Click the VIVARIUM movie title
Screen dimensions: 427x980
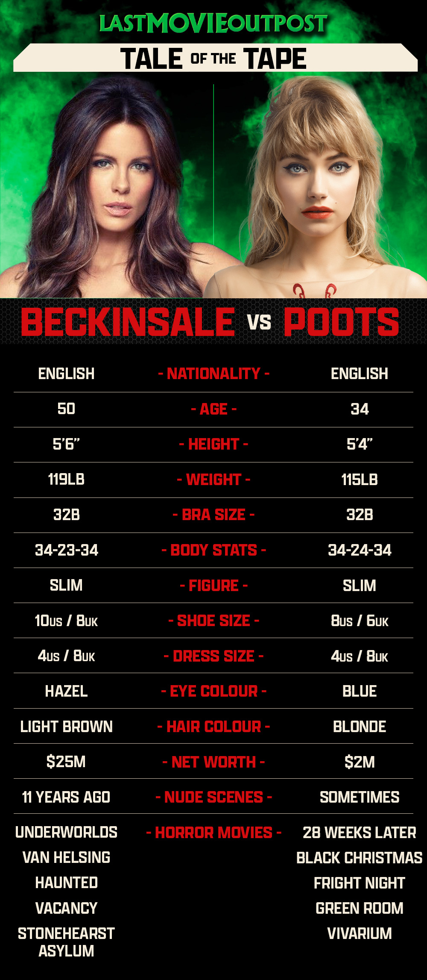point(360,933)
